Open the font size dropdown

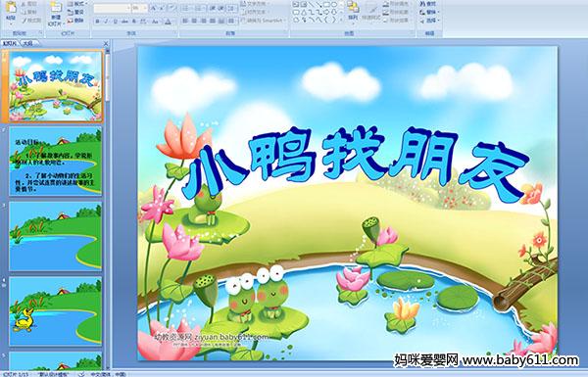[x=145, y=8]
